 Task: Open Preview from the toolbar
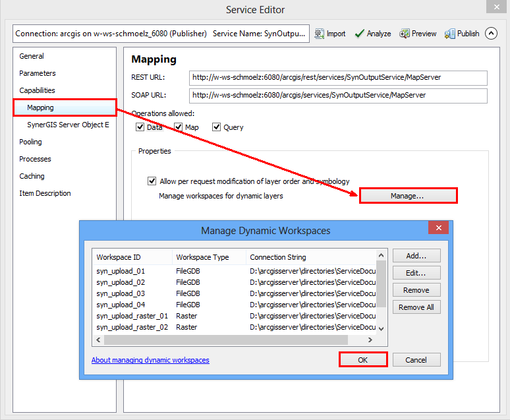point(405,34)
